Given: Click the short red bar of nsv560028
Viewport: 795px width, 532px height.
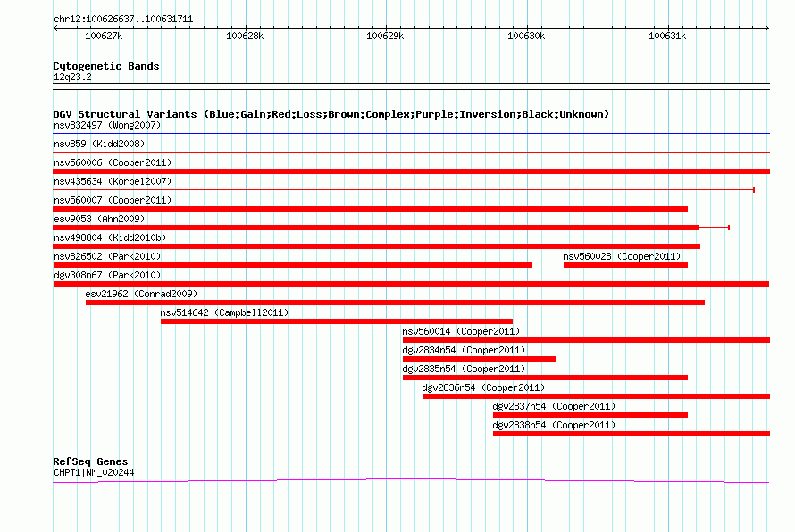Looking at the screenshot, I should (625, 265).
